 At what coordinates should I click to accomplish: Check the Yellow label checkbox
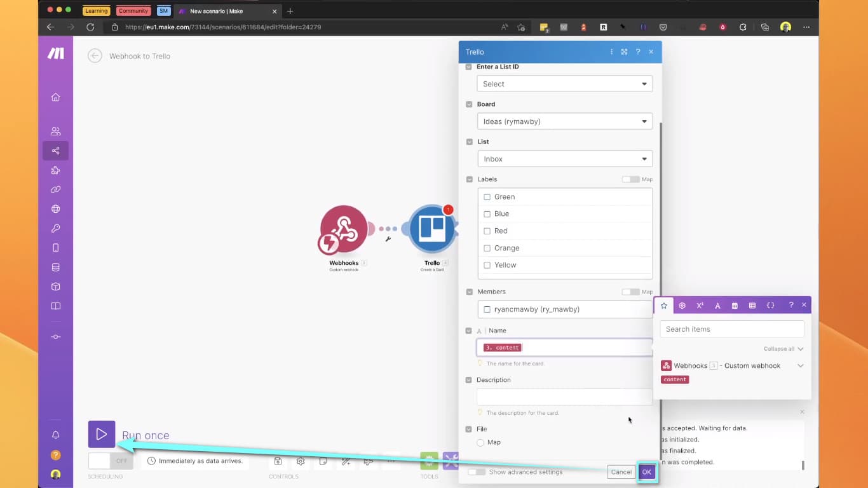tap(487, 265)
